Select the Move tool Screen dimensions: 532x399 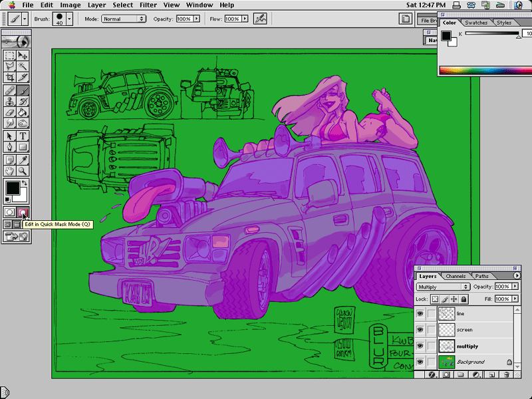(x=23, y=56)
